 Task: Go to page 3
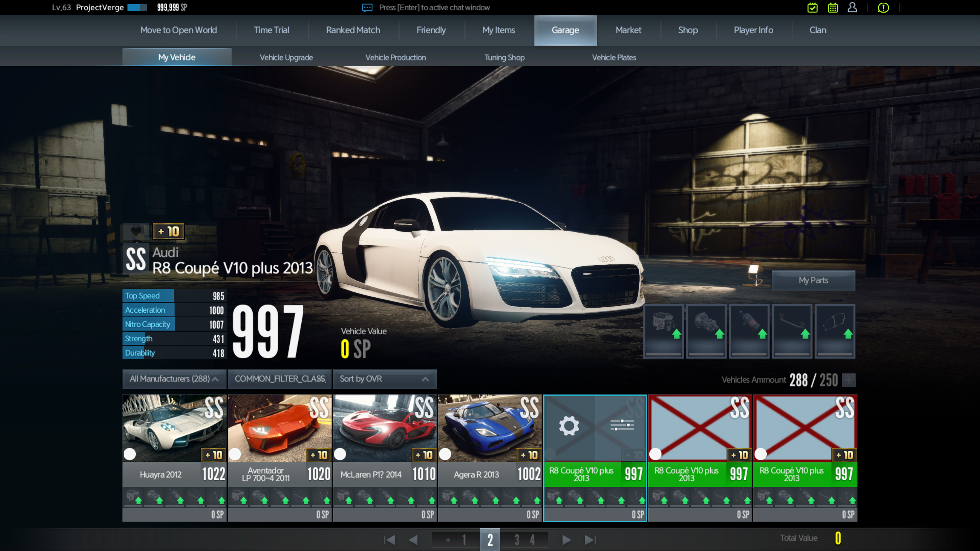(517, 540)
